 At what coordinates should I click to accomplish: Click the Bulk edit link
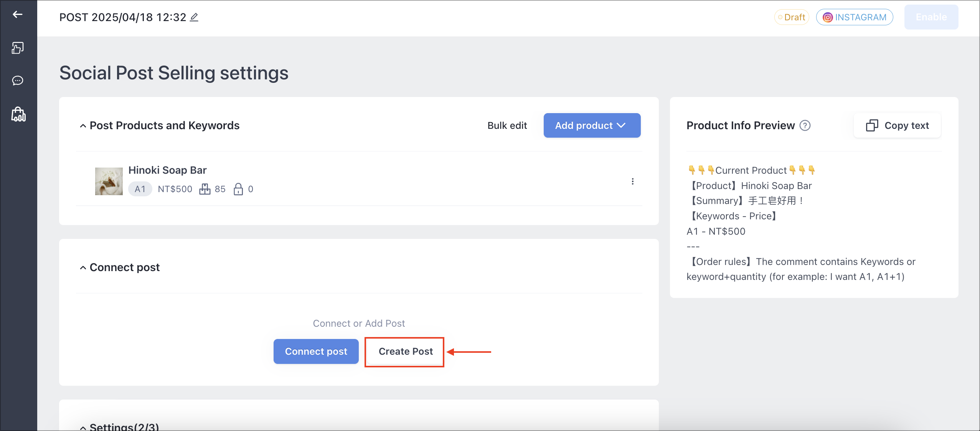point(507,125)
